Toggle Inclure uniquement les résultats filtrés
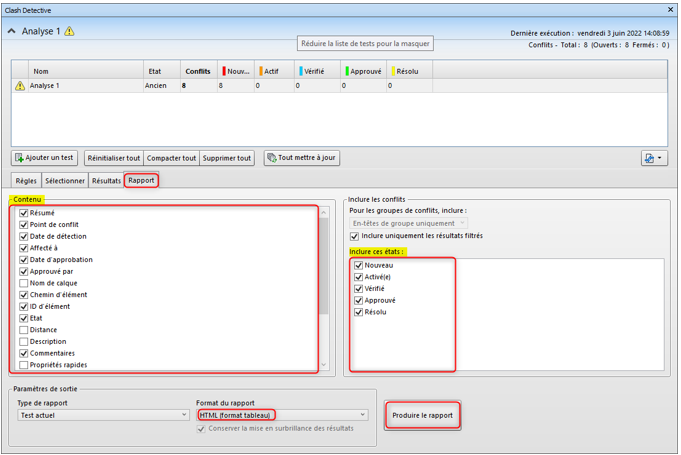 click(x=353, y=236)
